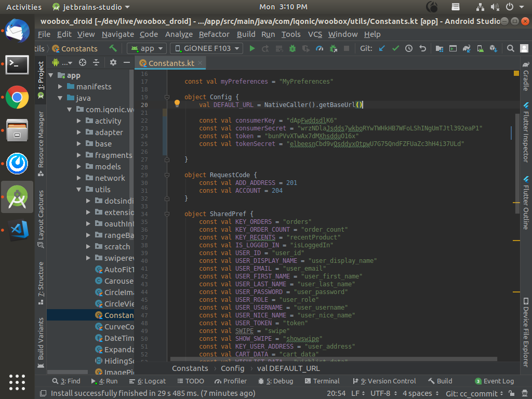Open the Profiler gauge icon in toolbar

[x=320, y=48]
